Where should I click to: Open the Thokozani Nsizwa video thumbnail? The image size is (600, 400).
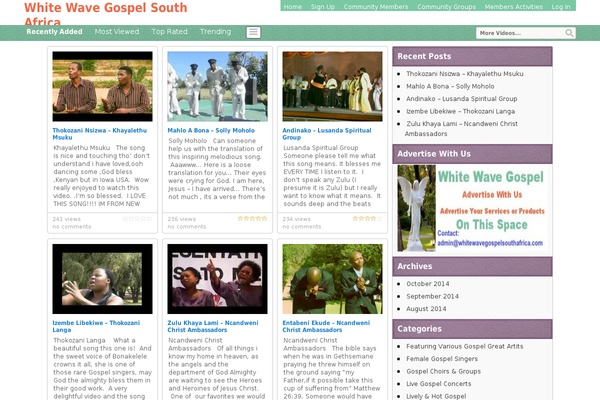[x=102, y=86]
